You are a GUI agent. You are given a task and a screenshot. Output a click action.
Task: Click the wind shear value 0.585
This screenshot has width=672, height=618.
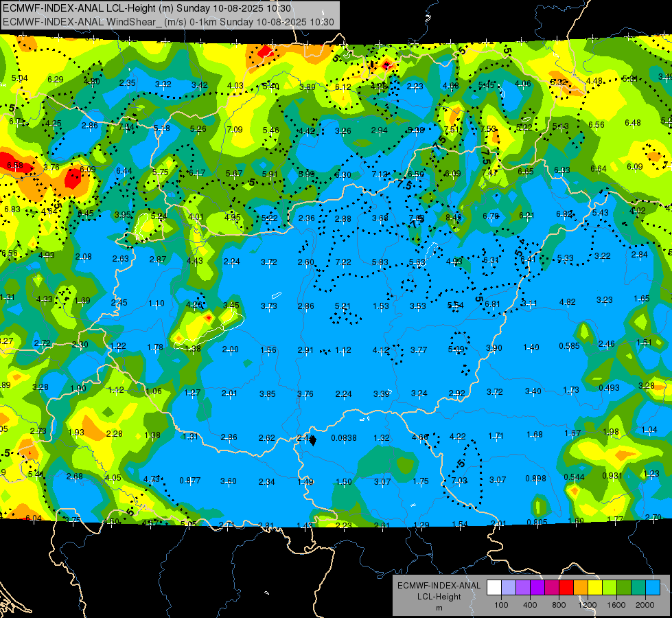[x=569, y=345]
